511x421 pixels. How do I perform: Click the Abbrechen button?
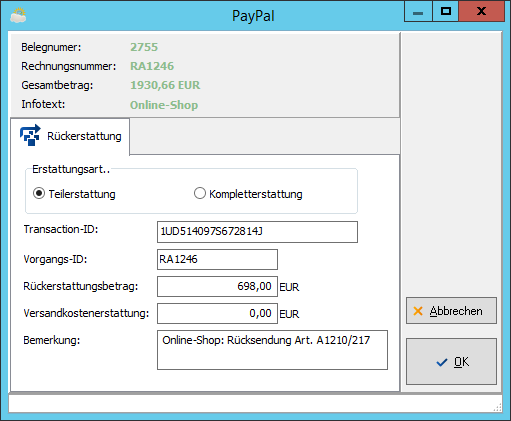coord(451,311)
